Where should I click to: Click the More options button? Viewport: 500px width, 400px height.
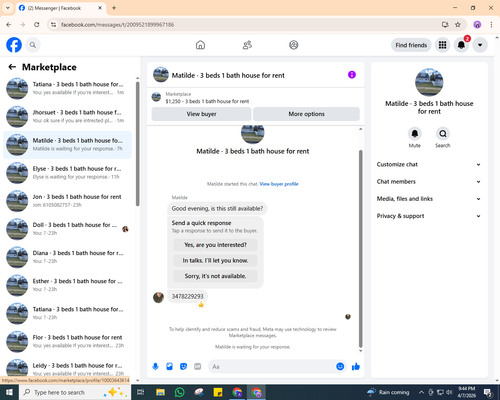click(306, 114)
